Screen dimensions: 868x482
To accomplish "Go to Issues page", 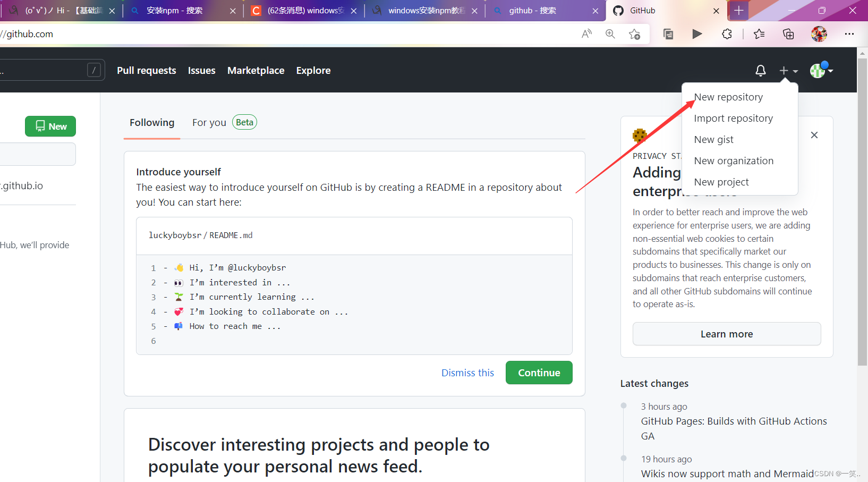I will [x=202, y=70].
